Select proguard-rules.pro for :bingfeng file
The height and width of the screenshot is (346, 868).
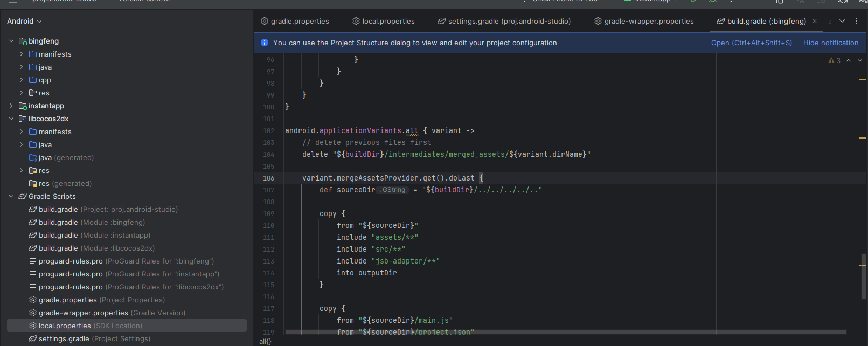point(71,261)
